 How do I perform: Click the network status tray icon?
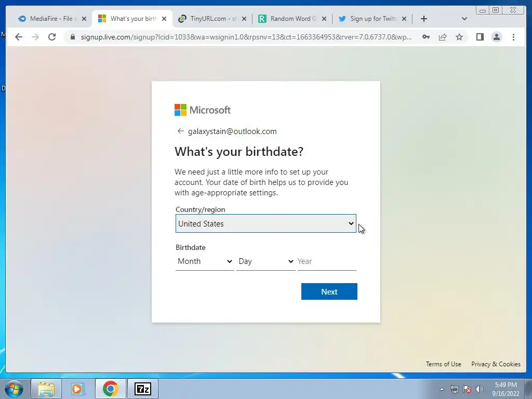click(454, 389)
